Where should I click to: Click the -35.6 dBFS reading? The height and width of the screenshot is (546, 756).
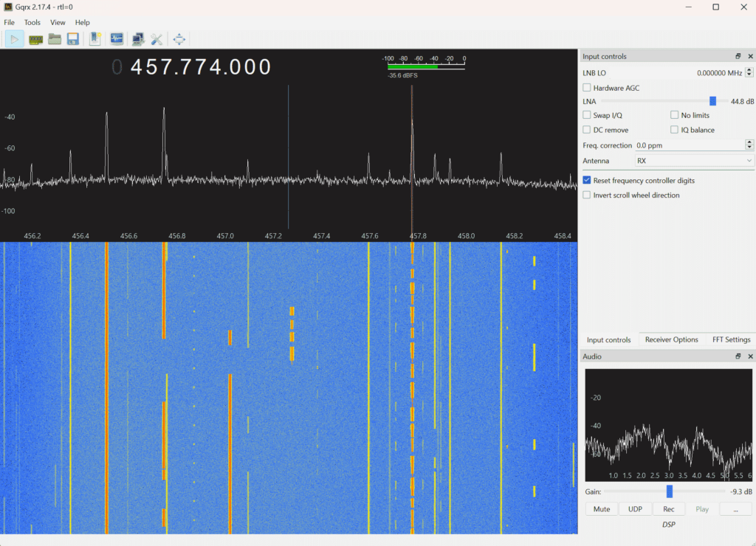(402, 75)
